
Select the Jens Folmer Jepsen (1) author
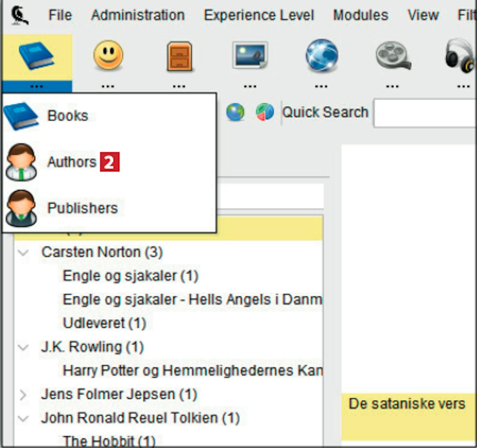(x=119, y=395)
